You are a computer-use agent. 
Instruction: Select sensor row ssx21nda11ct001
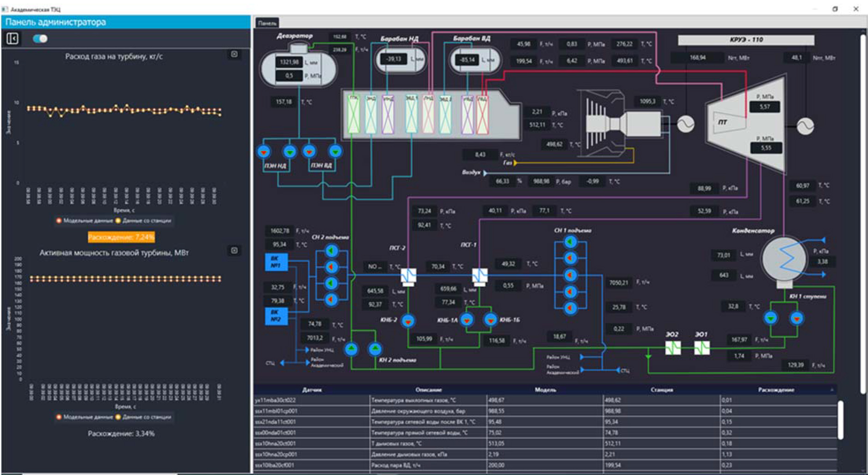(545, 422)
